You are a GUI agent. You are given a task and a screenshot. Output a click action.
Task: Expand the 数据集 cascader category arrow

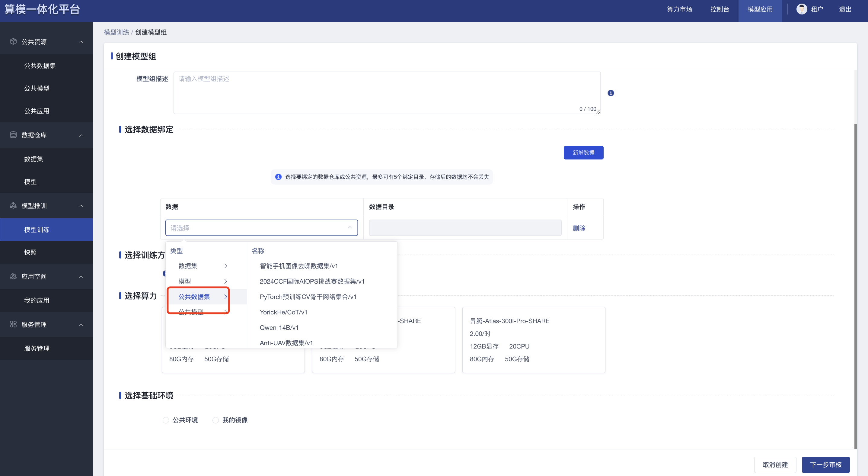(x=225, y=266)
